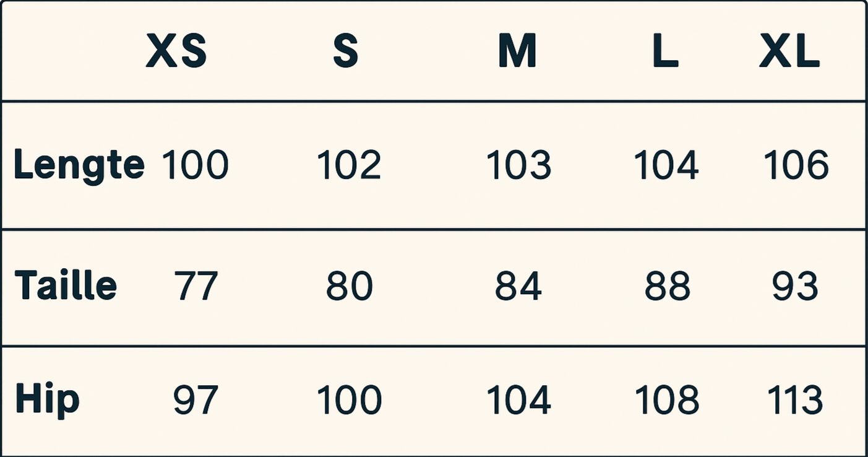
Task: Select Hip value 108 for size L
Action: click(x=667, y=400)
